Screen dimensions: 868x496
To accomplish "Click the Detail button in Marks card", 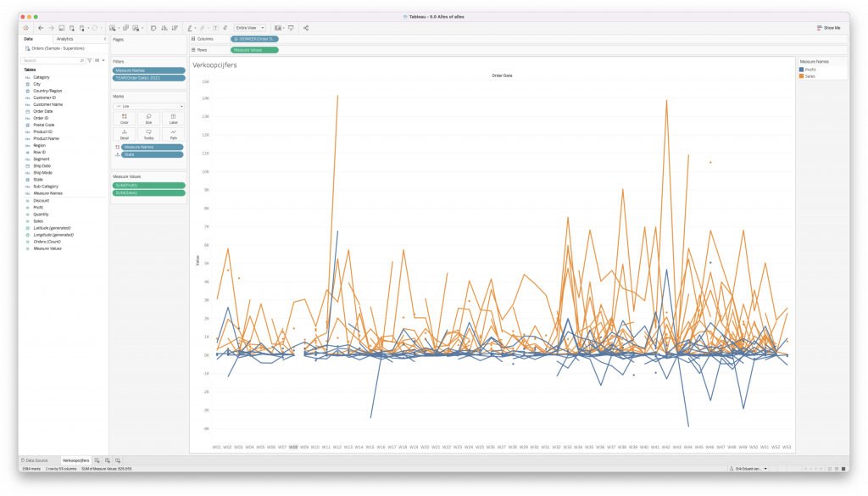I will click(x=124, y=134).
